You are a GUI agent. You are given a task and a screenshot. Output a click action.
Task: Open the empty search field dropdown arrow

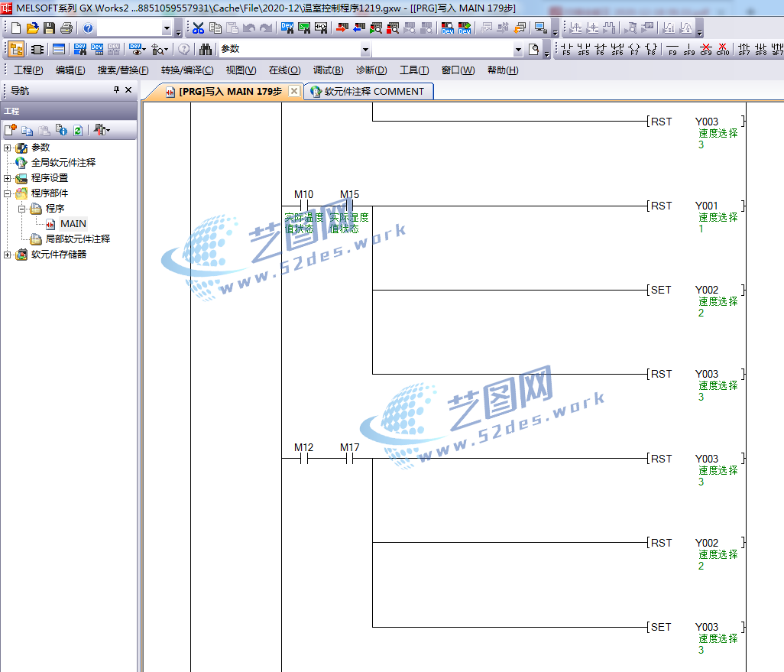tap(518, 50)
